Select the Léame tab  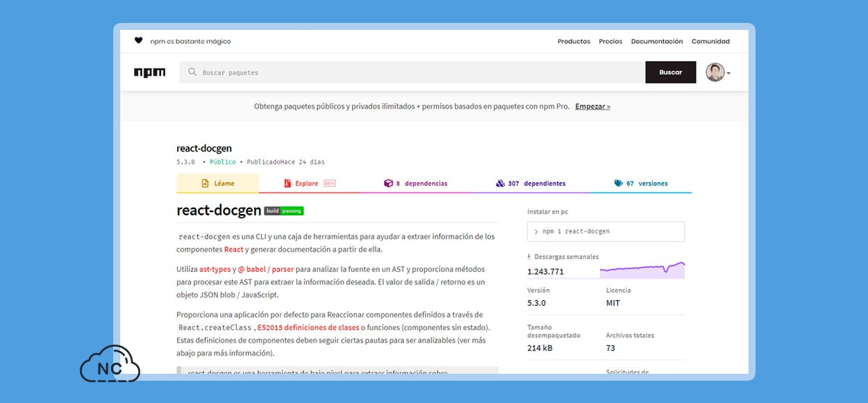coord(217,183)
